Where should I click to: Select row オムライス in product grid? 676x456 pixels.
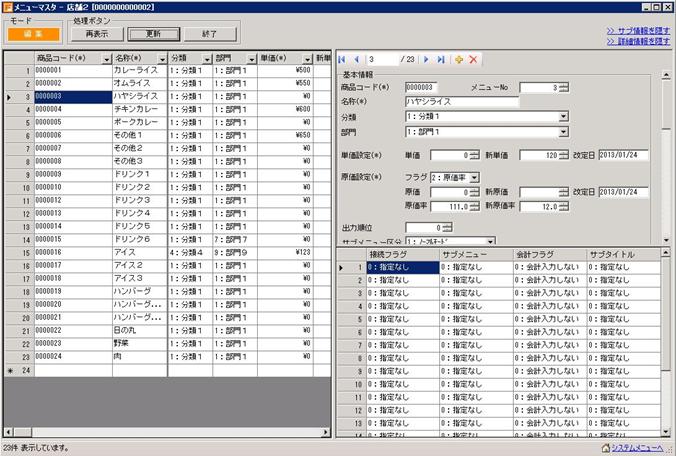point(166,83)
